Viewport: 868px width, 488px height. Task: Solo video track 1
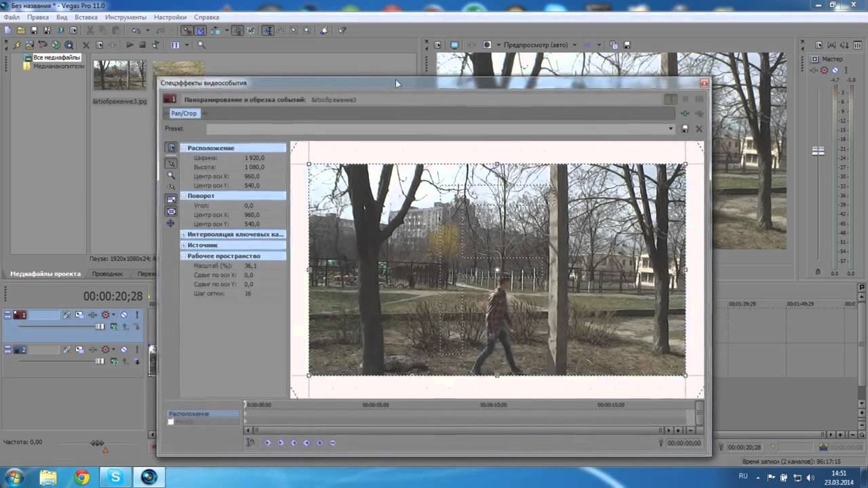[136, 314]
